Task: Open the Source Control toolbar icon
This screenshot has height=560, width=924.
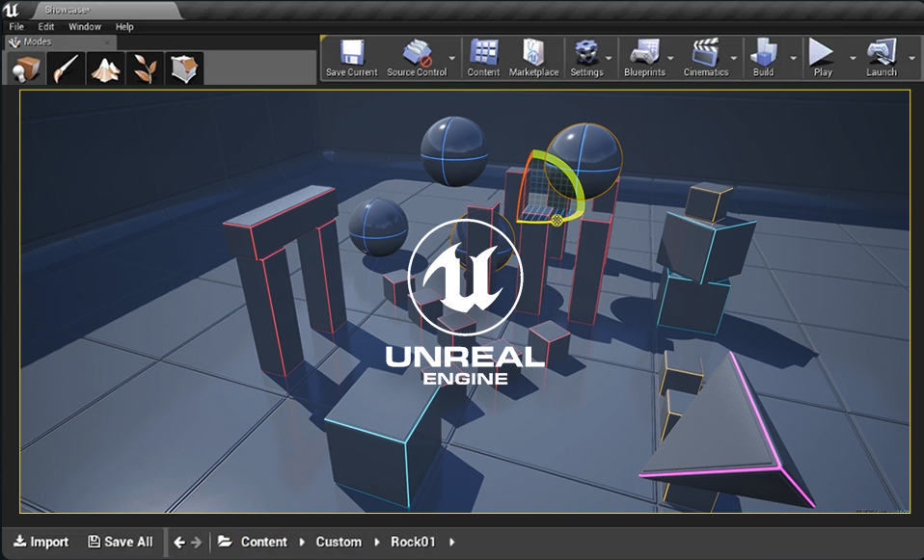Action: pyautogui.click(x=417, y=52)
